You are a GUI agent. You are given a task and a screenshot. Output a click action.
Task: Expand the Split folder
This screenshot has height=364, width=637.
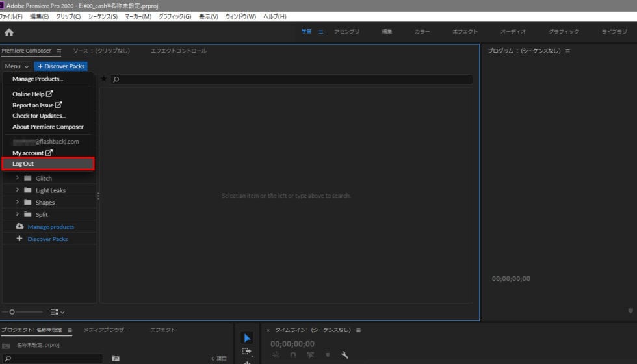[17, 214]
